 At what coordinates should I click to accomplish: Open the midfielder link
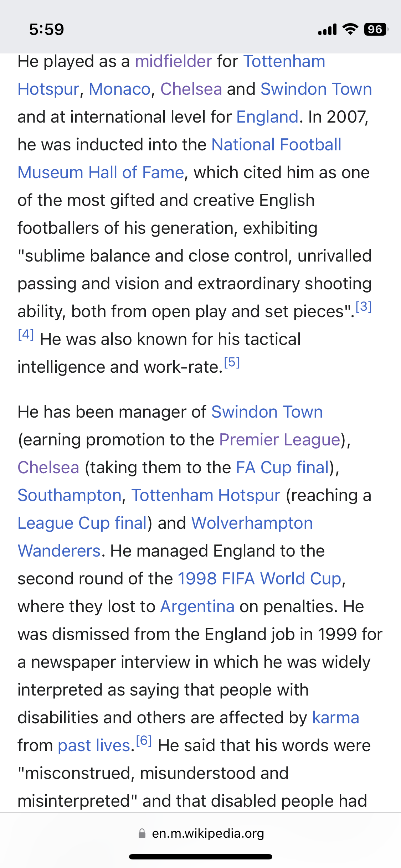174,61
